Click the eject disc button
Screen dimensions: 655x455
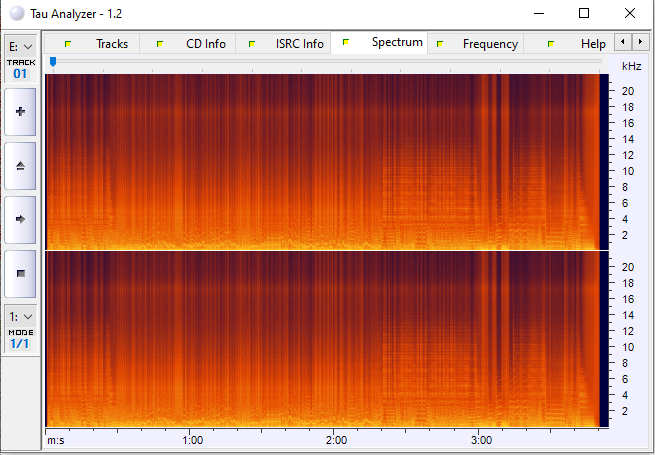click(x=20, y=166)
